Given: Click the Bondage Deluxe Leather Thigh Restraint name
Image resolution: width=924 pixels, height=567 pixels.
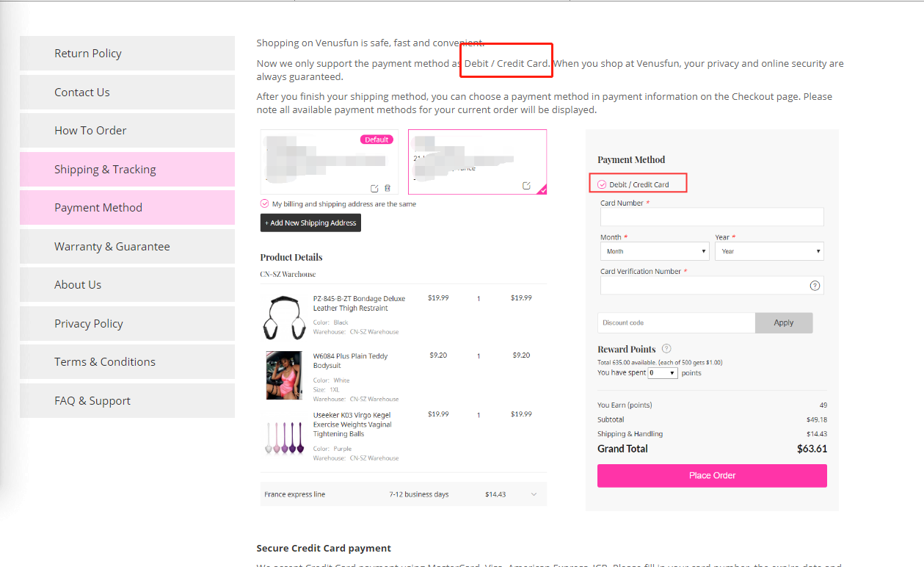Looking at the screenshot, I should tap(360, 303).
